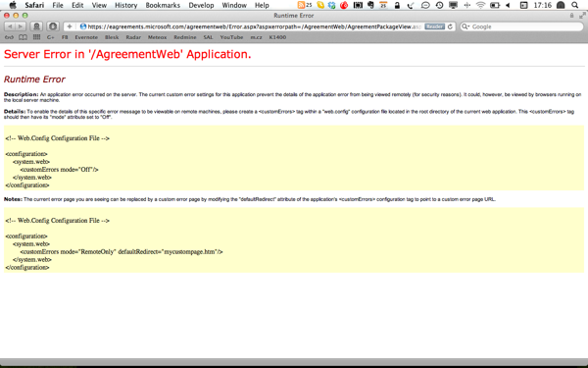Viewport: 588px width, 368px height.
Task: Click the round extension button beside address bar
Action: click(x=53, y=26)
